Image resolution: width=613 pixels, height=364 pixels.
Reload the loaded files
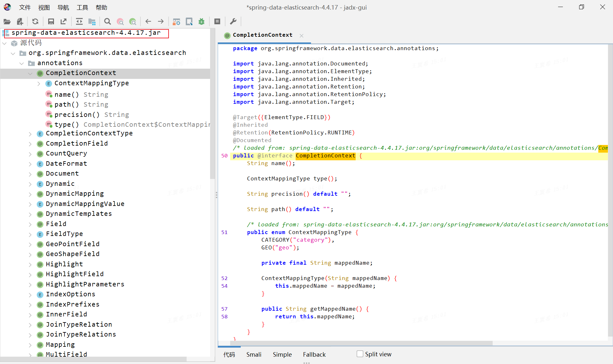click(x=35, y=21)
